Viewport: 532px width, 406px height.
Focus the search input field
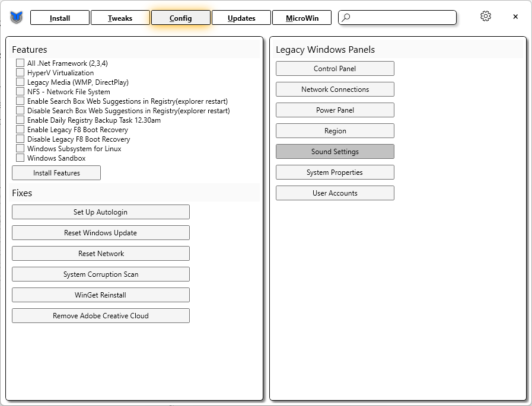click(403, 18)
